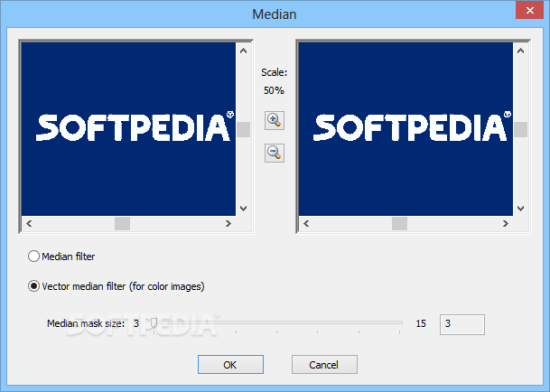Click left preview vertical scrollbar thumb

(244, 129)
